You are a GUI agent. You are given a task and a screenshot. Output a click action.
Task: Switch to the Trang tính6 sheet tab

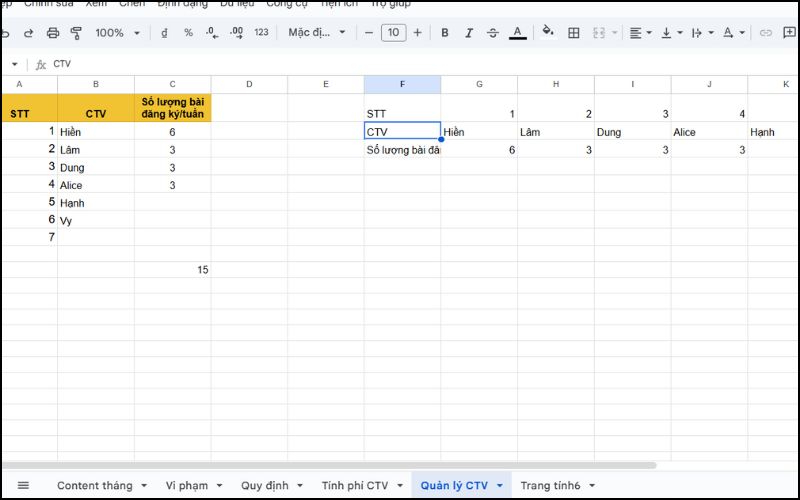tap(551, 485)
